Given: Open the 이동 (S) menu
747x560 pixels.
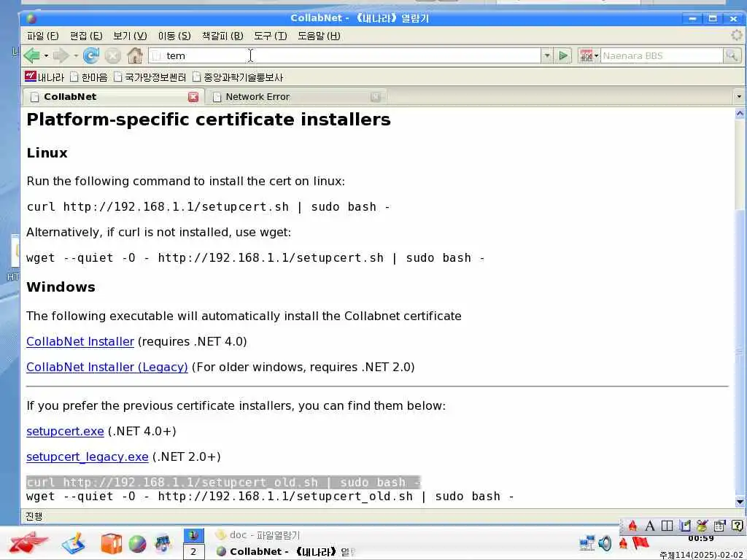Looking at the screenshot, I should (174, 36).
